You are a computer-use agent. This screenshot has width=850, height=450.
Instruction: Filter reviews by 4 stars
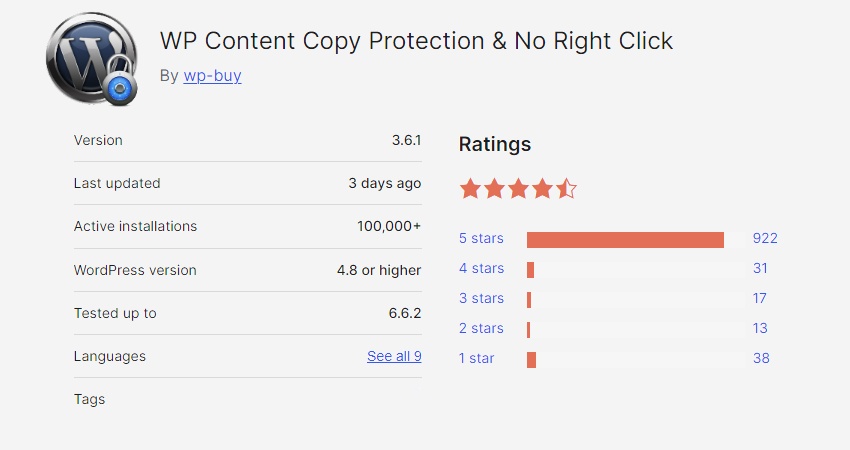click(x=481, y=268)
